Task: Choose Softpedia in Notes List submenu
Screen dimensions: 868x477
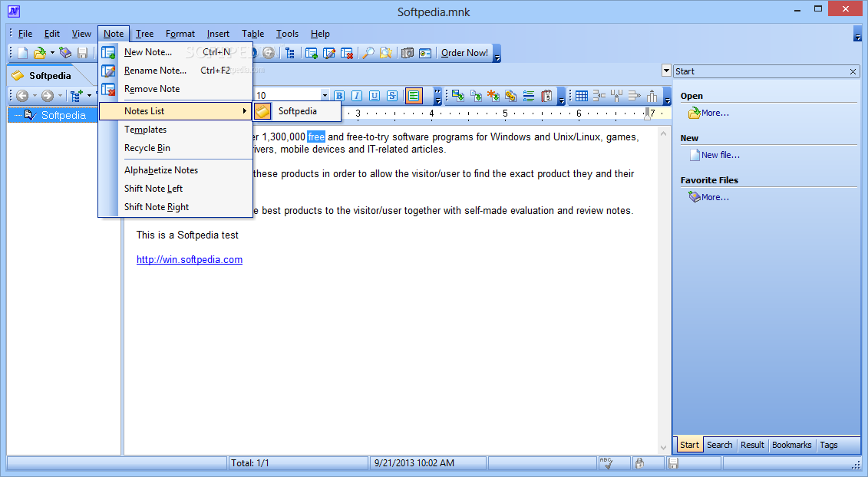Action: (297, 111)
